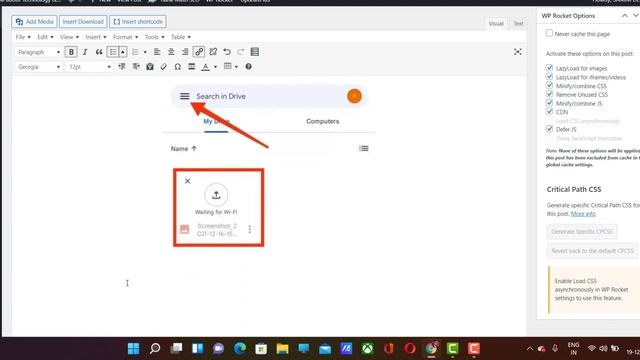Open File Explorer from the taskbar
The height and width of the screenshot is (360, 640).
282,349
